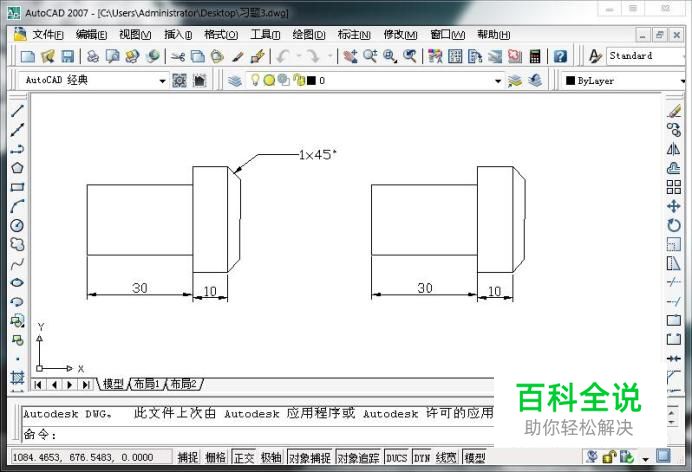
Task: Click the ByLayer black color swatch
Action: (x=570, y=80)
